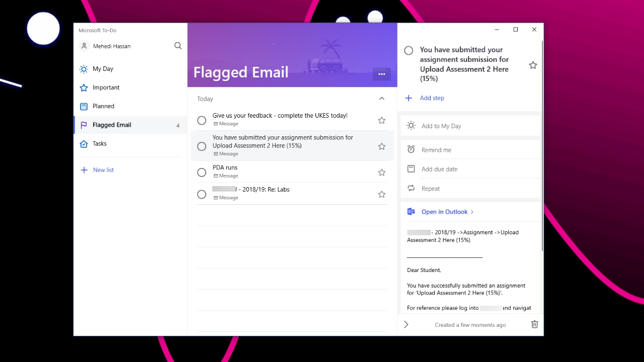Click the user avatar icon beside Mehedi Hassan

point(84,46)
